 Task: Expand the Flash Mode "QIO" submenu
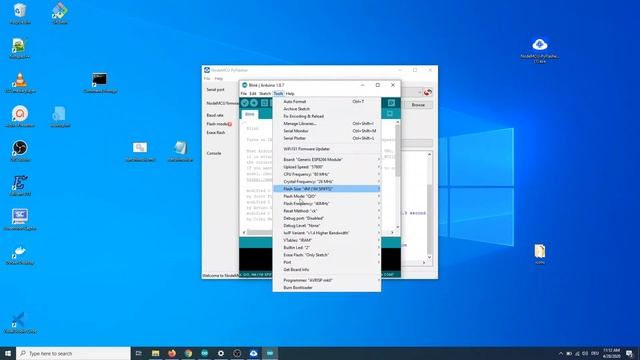point(327,196)
